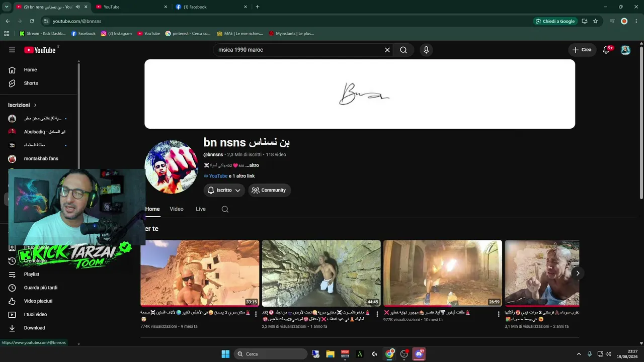Clear the search query with the X
The height and width of the screenshot is (362, 644).
click(x=387, y=50)
